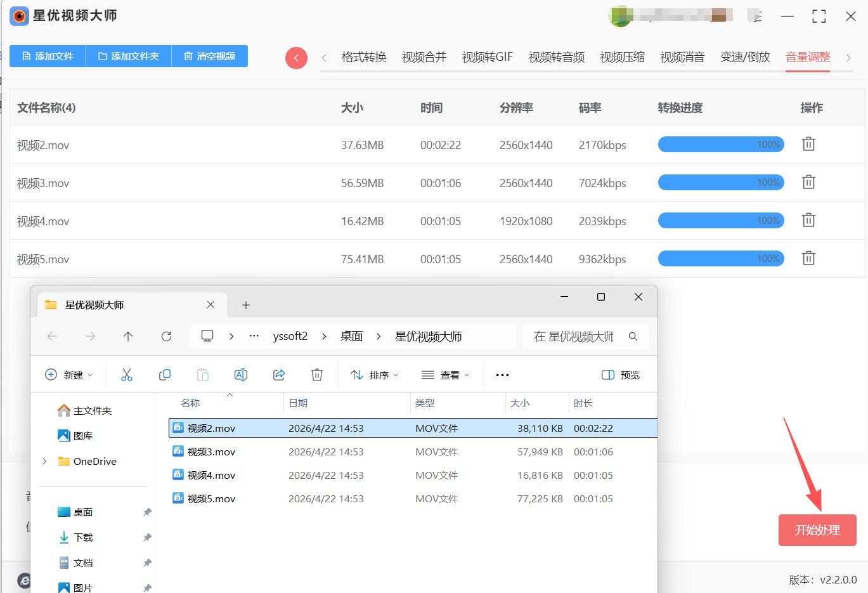
Task: Click yssoft2 in the address bar path
Action: coord(290,336)
